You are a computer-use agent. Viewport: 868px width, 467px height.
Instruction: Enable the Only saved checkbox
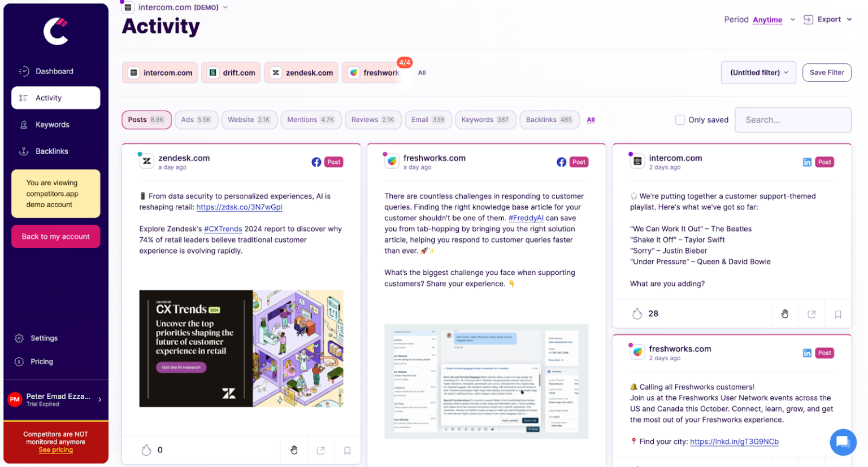pos(680,120)
